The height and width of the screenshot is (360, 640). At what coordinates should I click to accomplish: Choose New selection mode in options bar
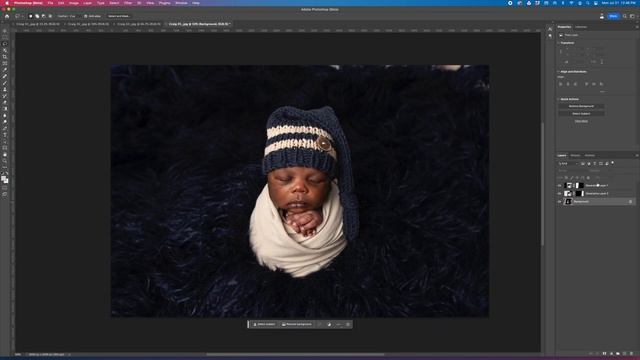pyautogui.click(x=31, y=16)
